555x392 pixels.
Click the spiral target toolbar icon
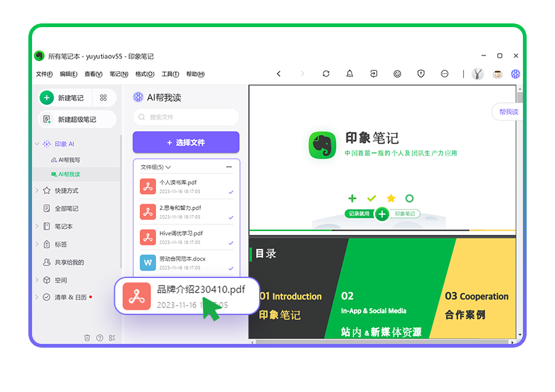(397, 73)
